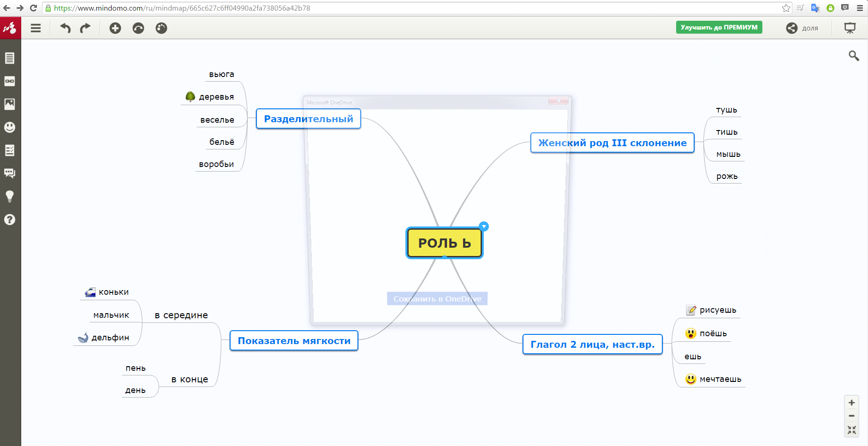
Task: Select subtopic мечтаешь
Action: 720,379
